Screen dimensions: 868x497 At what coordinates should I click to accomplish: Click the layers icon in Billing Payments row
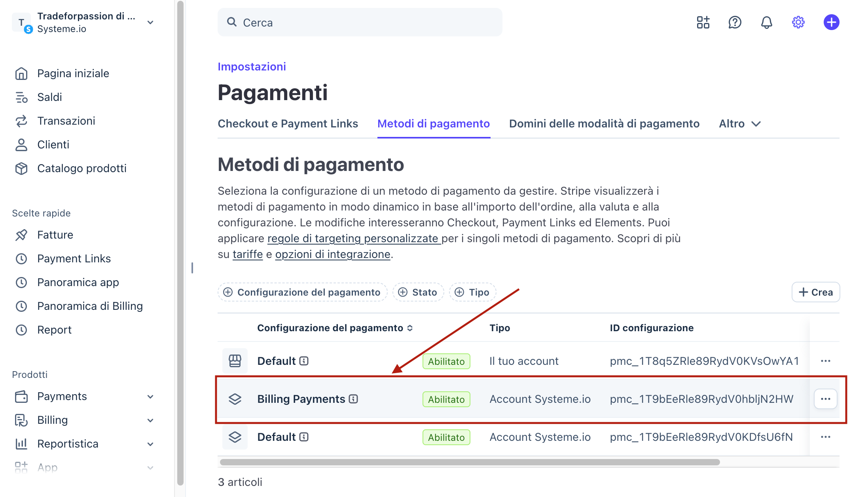(235, 399)
